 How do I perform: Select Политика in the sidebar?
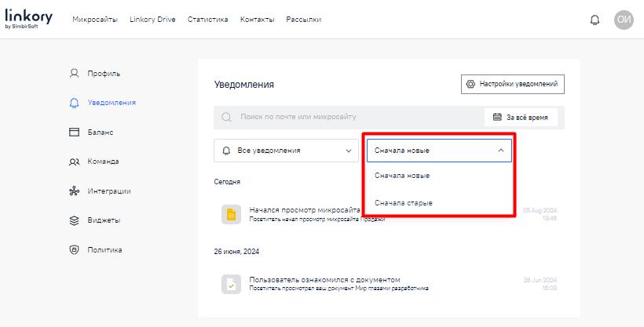[104, 250]
